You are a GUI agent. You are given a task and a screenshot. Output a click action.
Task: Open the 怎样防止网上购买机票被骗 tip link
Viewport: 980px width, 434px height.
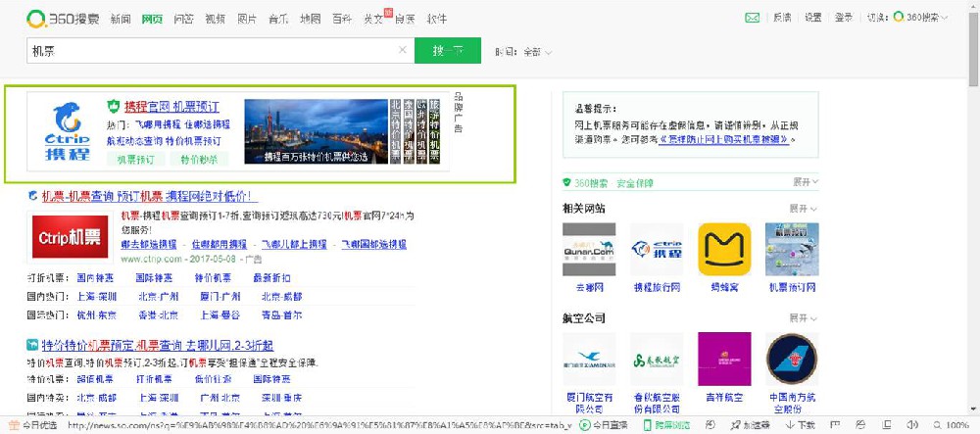coord(724,140)
